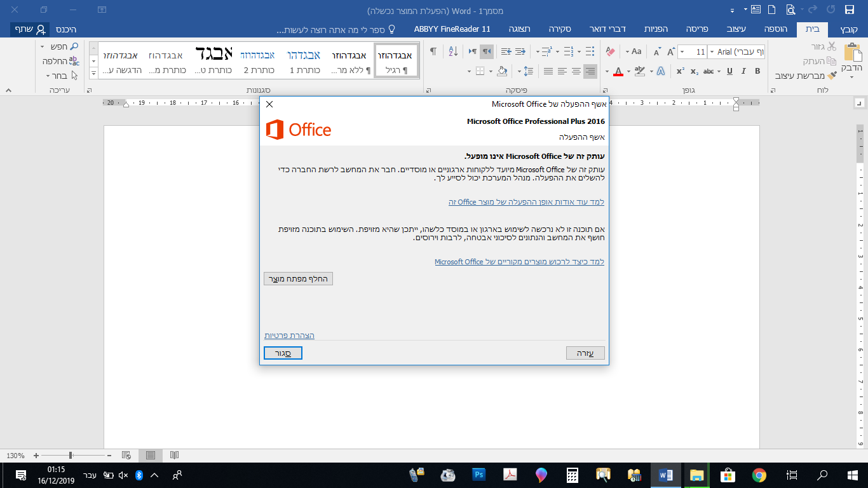Open the font name Arial dropdown

click(711, 52)
